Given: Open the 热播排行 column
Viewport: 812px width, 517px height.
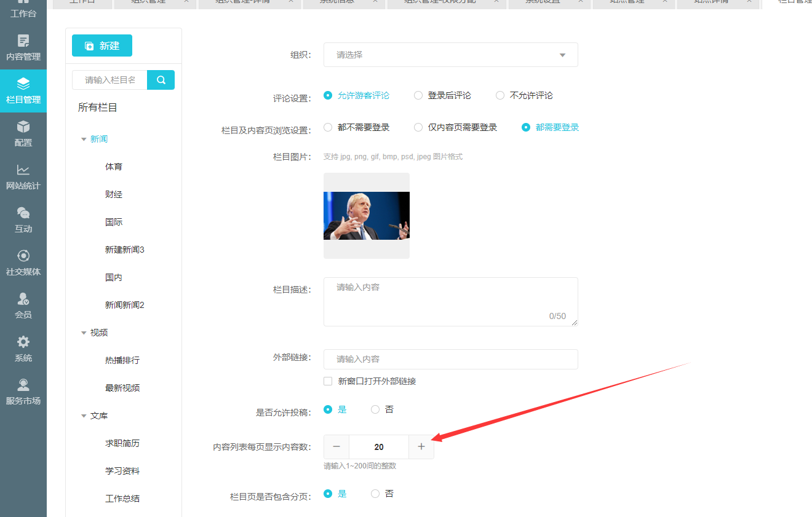Looking at the screenshot, I should point(122,361).
